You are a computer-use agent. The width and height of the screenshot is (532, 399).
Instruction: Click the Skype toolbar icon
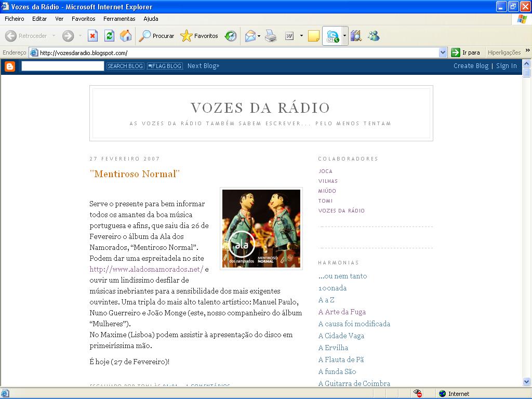(x=332, y=36)
